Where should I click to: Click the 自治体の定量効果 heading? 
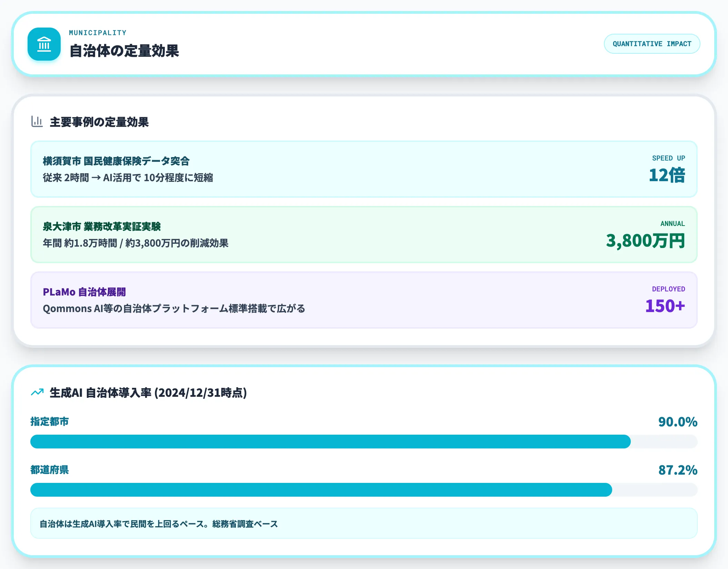(x=124, y=51)
